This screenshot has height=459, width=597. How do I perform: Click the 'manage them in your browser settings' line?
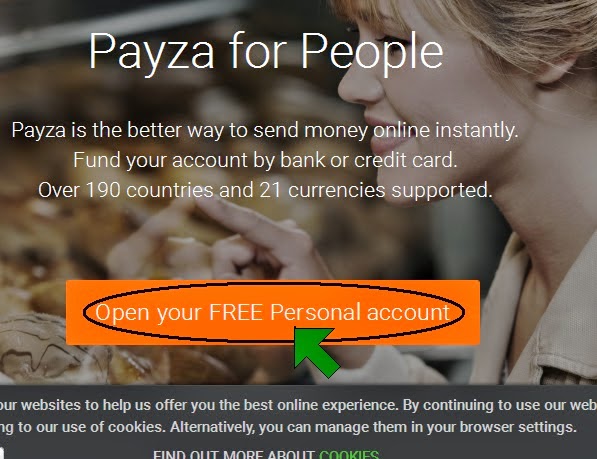pyautogui.click(x=288, y=427)
